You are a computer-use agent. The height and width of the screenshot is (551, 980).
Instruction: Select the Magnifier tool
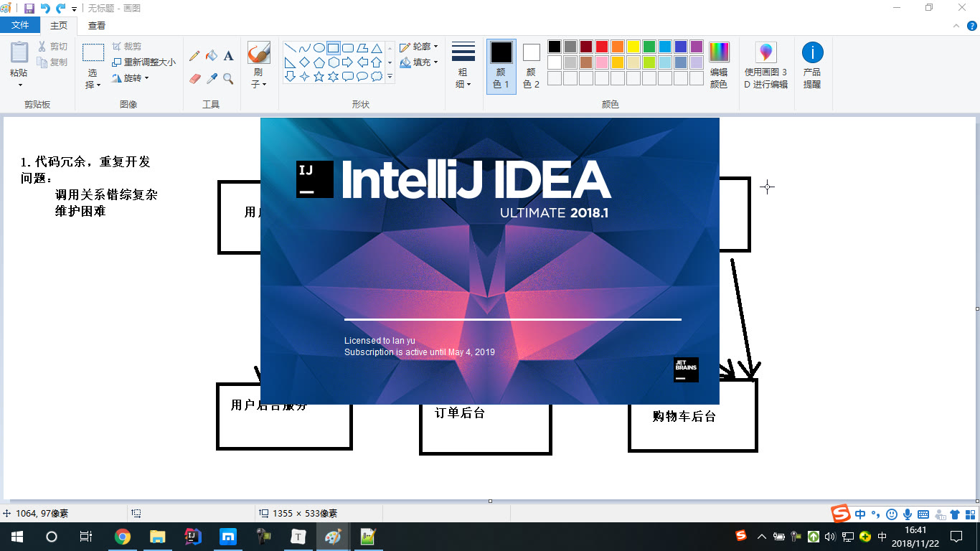pos(228,79)
